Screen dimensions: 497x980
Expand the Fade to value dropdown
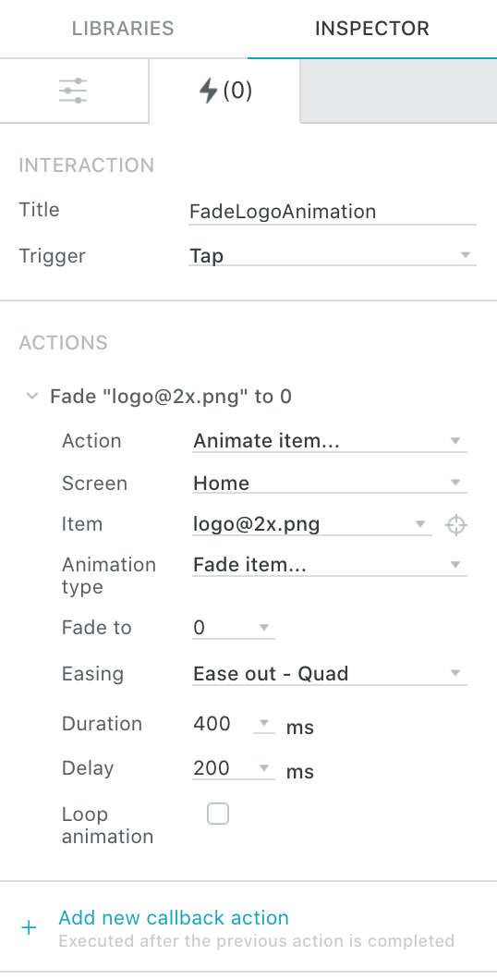[x=234, y=628]
